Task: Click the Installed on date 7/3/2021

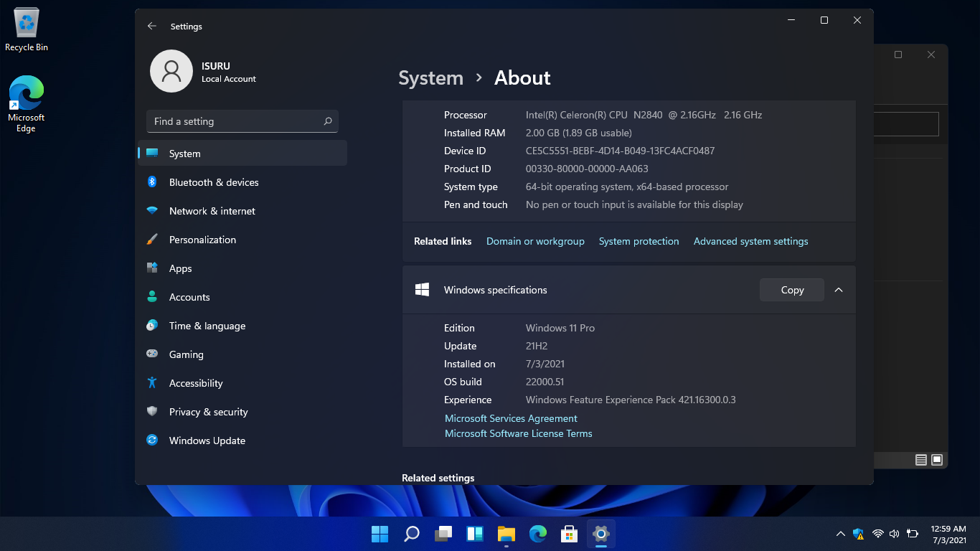Action: click(545, 364)
